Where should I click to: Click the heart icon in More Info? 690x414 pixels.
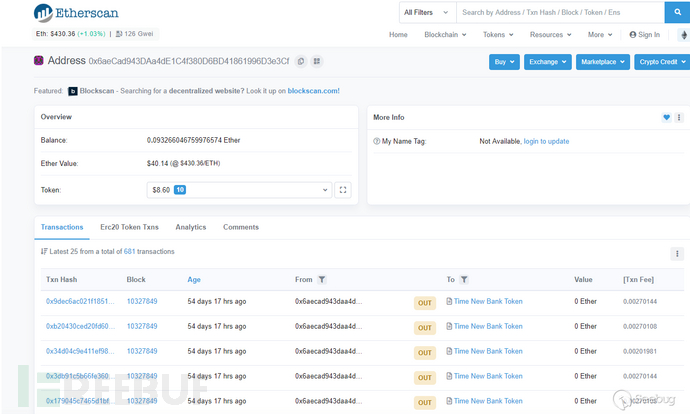click(x=666, y=117)
